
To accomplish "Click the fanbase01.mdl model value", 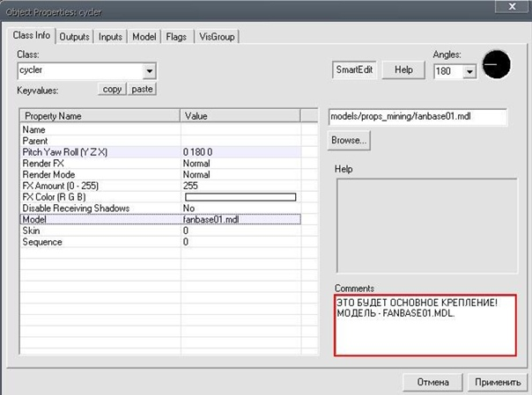I will (211, 220).
